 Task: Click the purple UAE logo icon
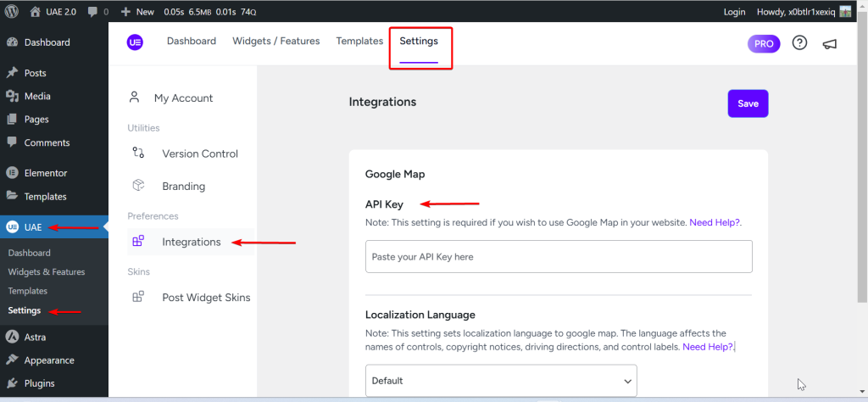click(135, 42)
